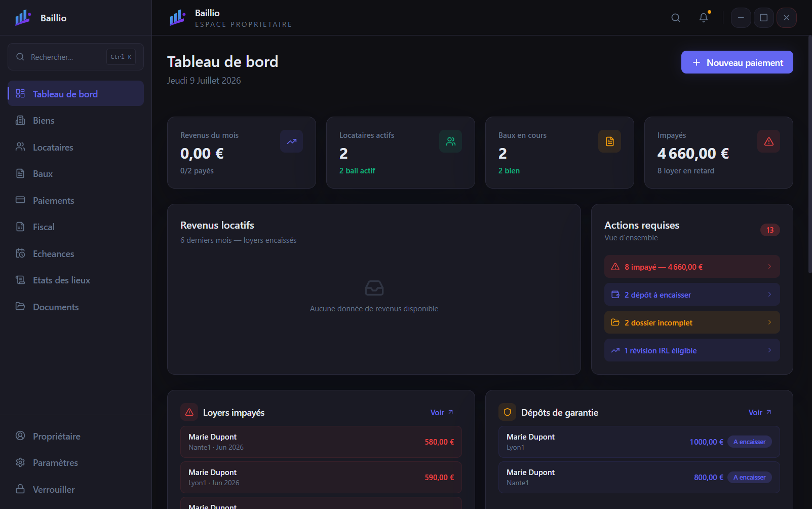Open the 1 révision IRL éligible item
This screenshot has height=509, width=812.
pos(692,350)
